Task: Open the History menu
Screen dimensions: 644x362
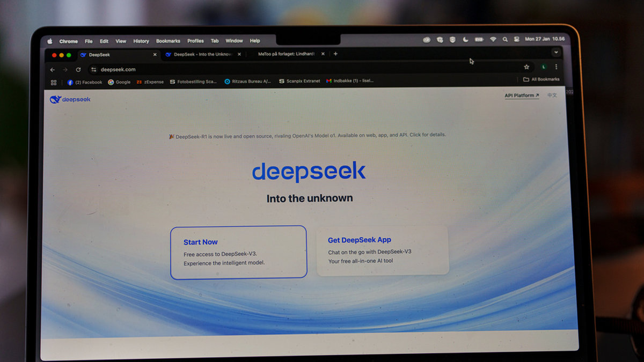Action: coord(141,41)
